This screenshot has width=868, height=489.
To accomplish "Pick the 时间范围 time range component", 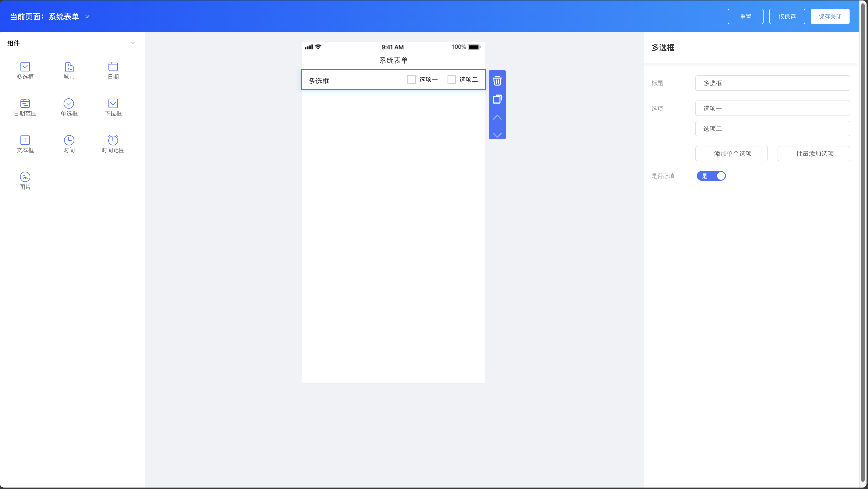I will (113, 140).
